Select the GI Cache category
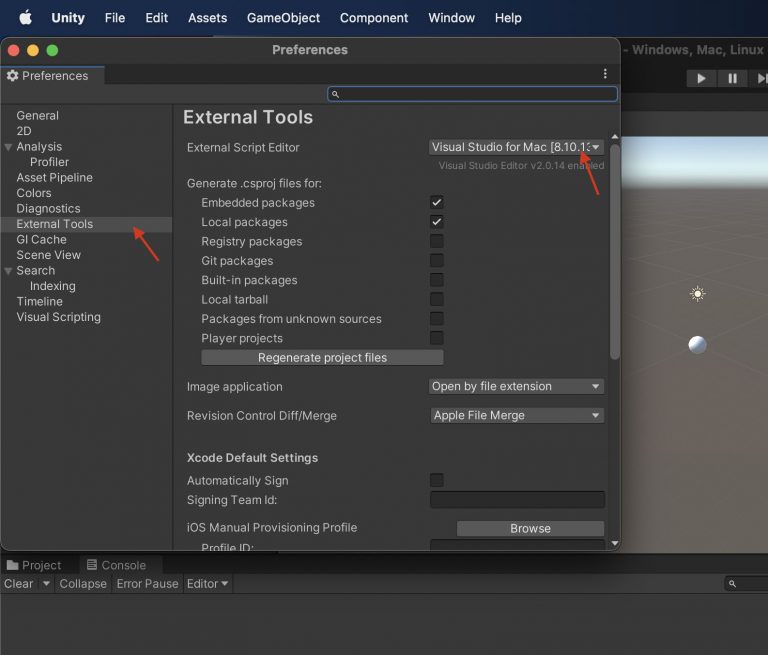Viewport: 768px width, 655px height. (42, 240)
